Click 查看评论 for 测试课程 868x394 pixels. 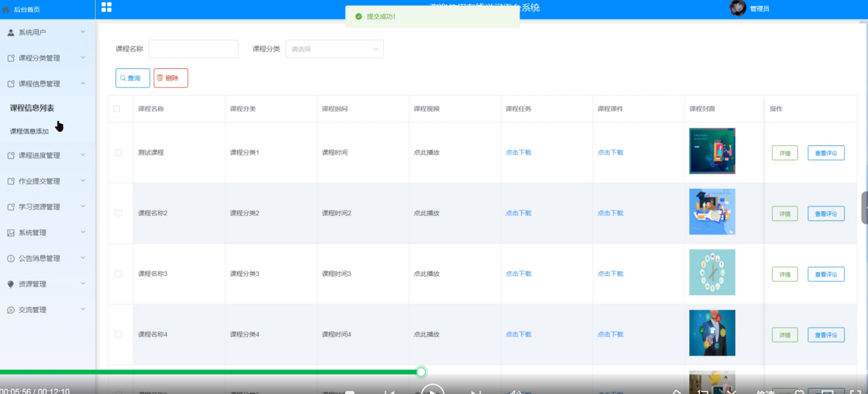[x=826, y=153]
